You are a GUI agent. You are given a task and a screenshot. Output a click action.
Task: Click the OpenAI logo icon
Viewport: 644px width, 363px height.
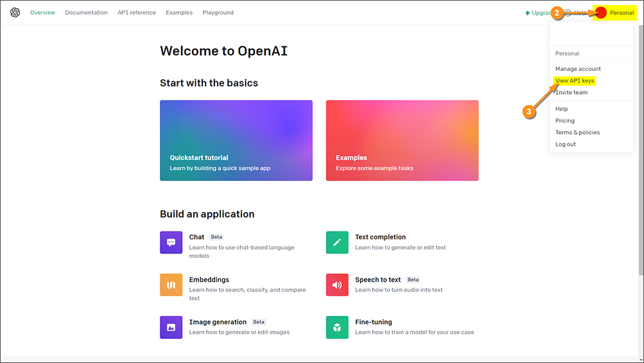pyautogui.click(x=15, y=13)
